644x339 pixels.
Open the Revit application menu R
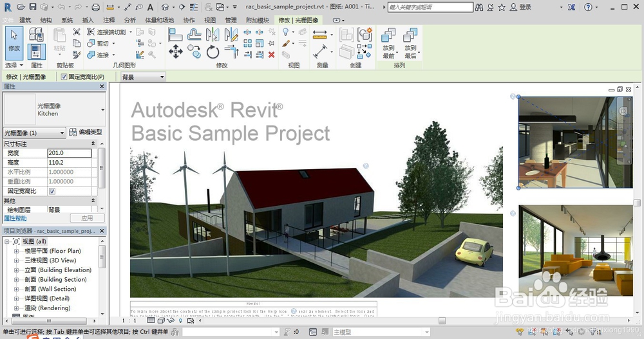pyautogui.click(x=7, y=7)
